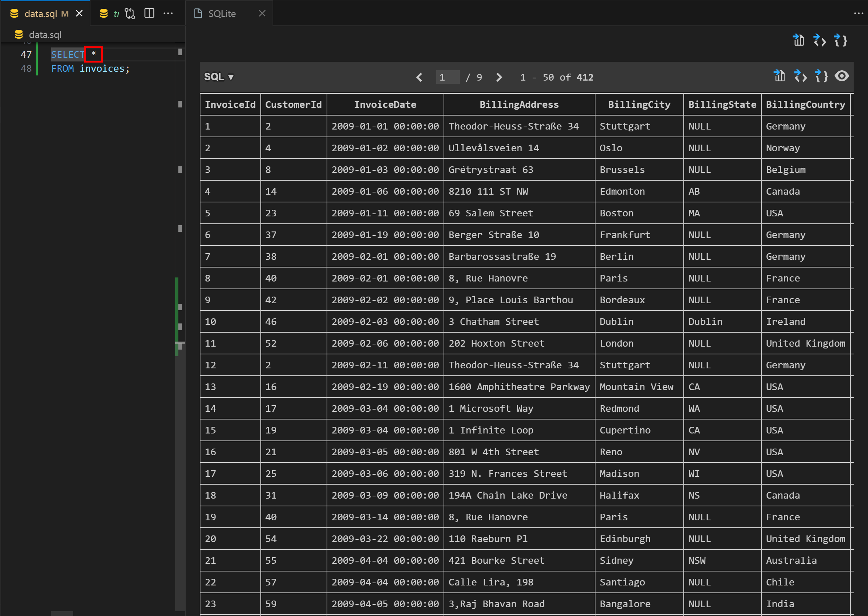Open source control changes icon in tab bar
The height and width of the screenshot is (616, 868).
(x=129, y=14)
